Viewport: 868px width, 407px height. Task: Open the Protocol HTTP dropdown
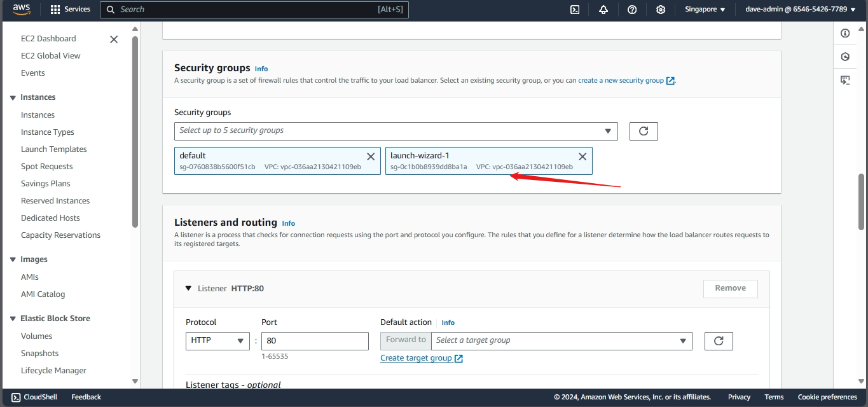(x=217, y=341)
